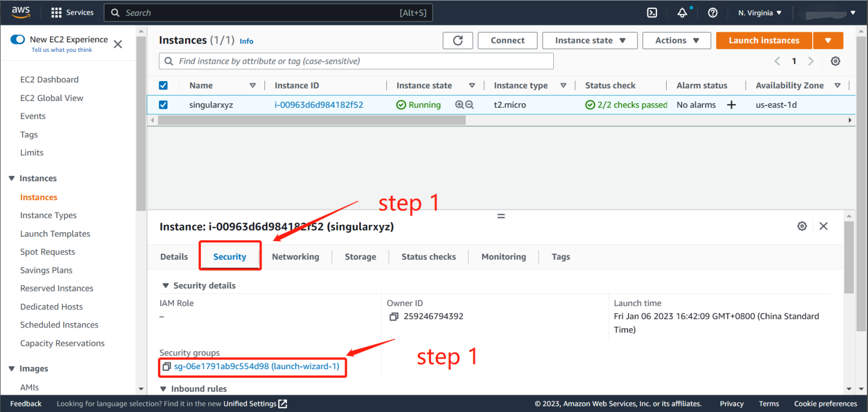The height and width of the screenshot is (412, 868).
Task: Zoom in on instance state icon
Action: tap(460, 105)
